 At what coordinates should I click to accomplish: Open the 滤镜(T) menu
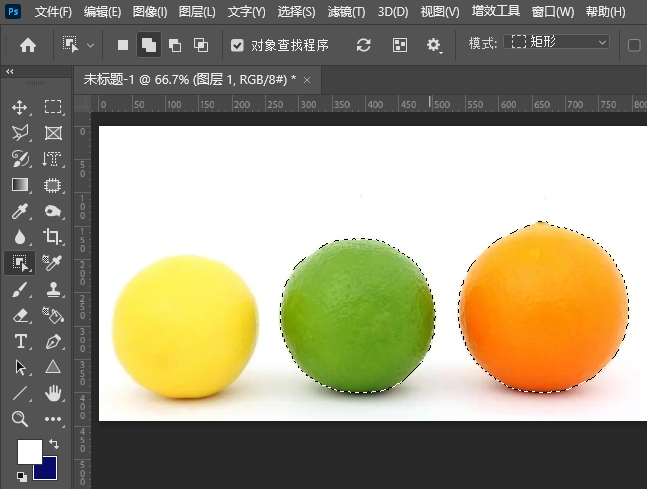tap(346, 12)
